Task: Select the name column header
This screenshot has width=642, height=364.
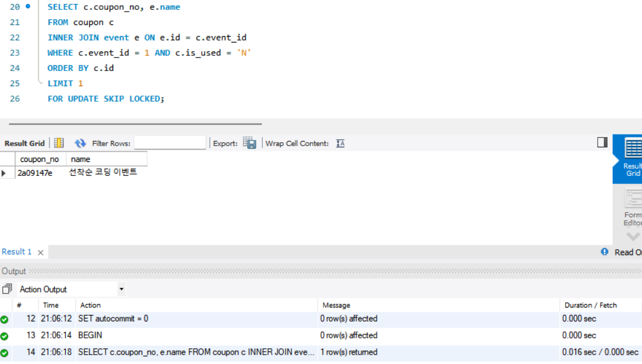Action: coord(107,159)
